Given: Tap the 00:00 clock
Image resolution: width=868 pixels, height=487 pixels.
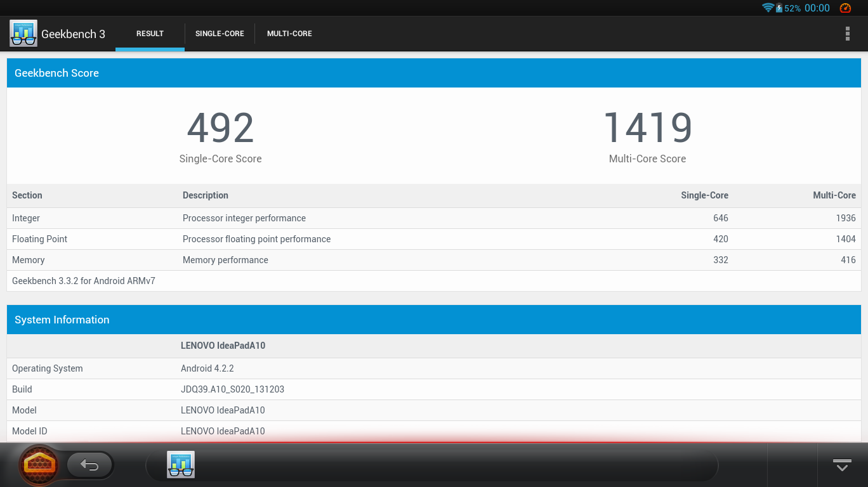Looking at the screenshot, I should coord(817,8).
